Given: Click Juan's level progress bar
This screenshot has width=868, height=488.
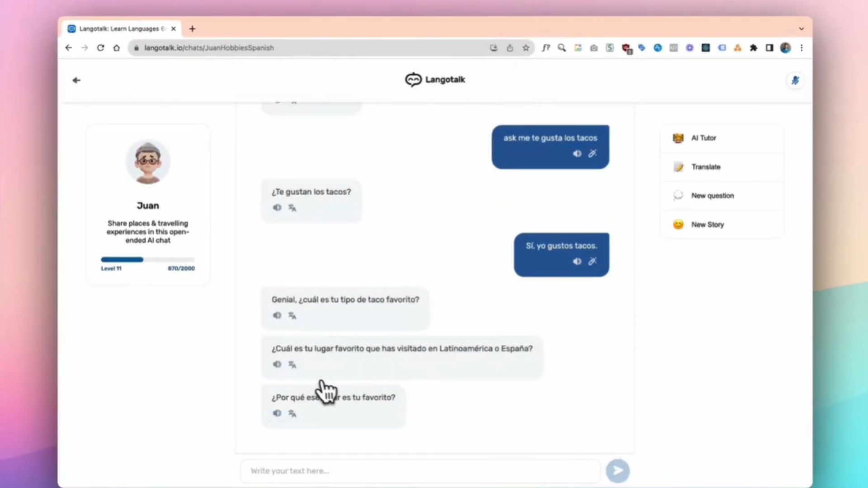Looking at the screenshot, I should click(148, 259).
